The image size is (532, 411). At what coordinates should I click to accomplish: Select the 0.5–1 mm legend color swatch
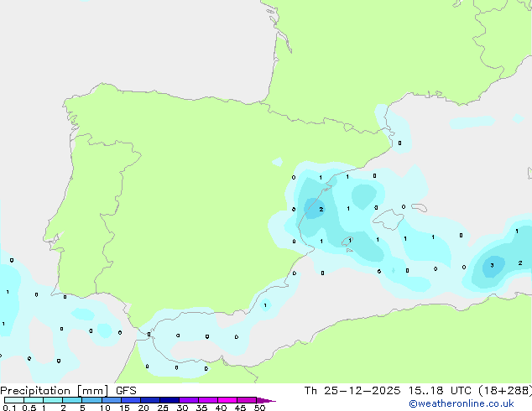click(x=34, y=400)
